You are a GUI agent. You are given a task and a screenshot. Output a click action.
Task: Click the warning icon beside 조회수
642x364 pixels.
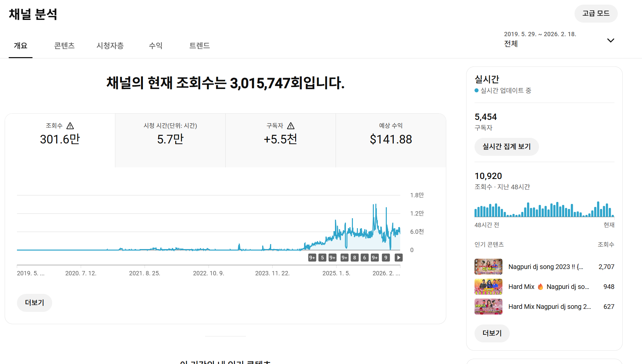[70, 126]
